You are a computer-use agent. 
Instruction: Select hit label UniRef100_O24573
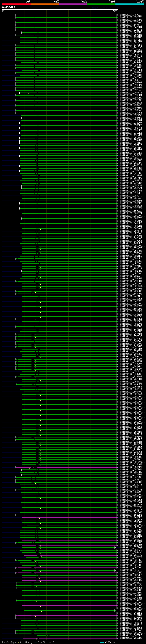coord(131,30)
